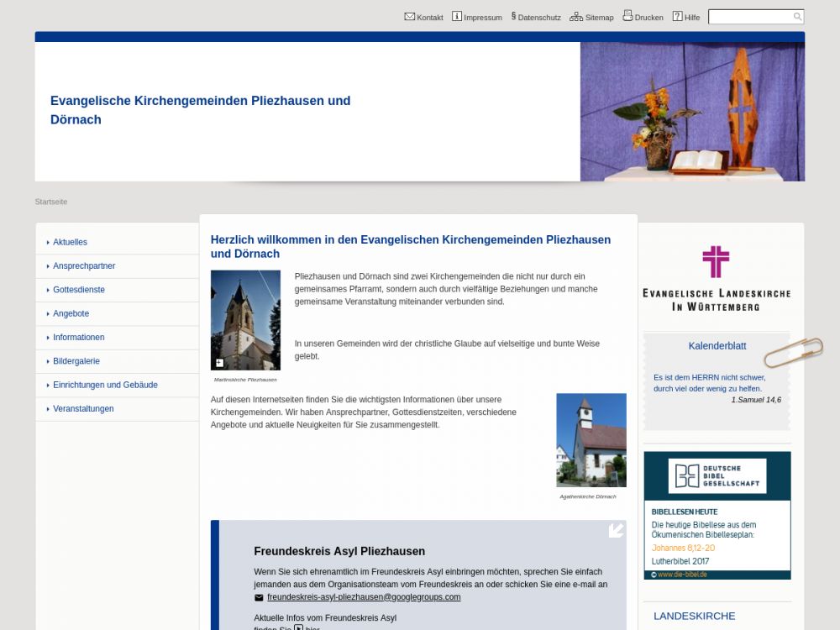Click into the search text field
This screenshot has width=840, height=630.
(749, 17)
